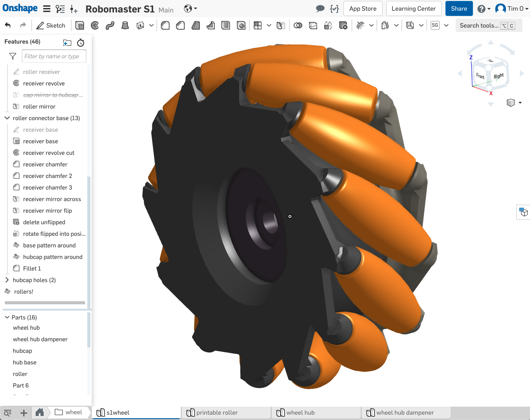
Task: Select the Loft tool icon
Action: pos(125,25)
